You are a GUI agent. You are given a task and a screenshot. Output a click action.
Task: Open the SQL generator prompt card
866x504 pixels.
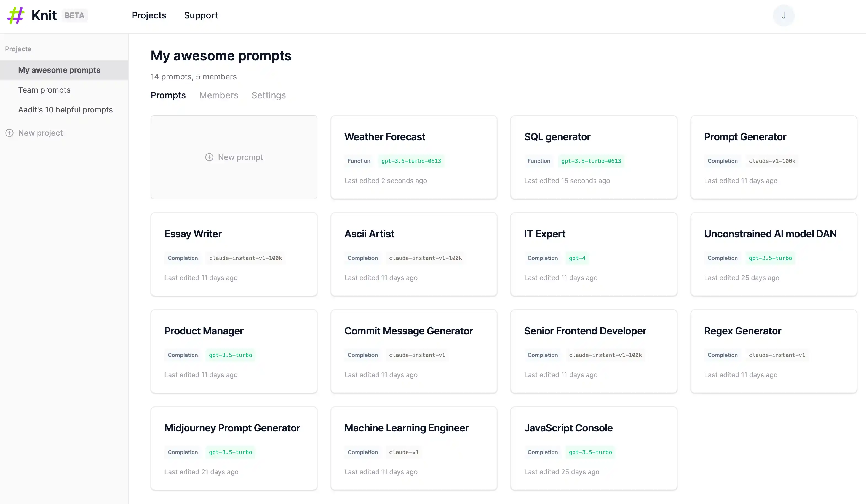click(x=594, y=157)
